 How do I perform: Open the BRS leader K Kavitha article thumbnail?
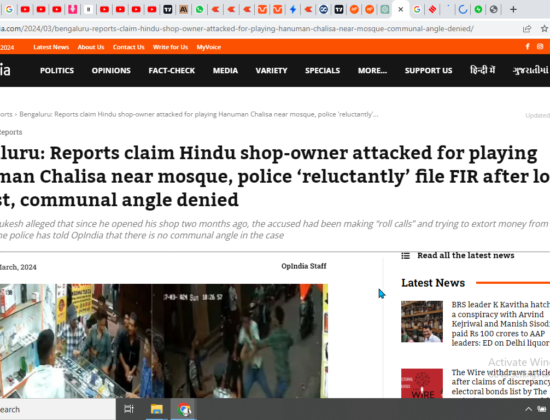422,321
